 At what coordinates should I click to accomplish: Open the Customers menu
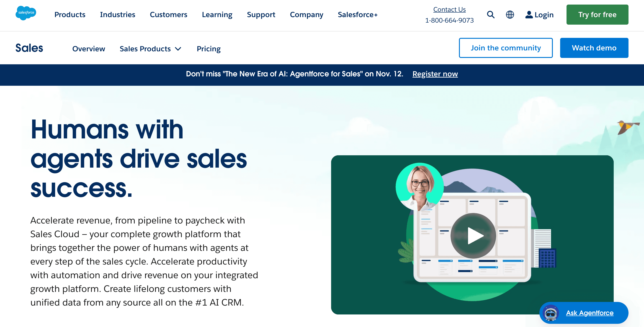[x=168, y=15]
